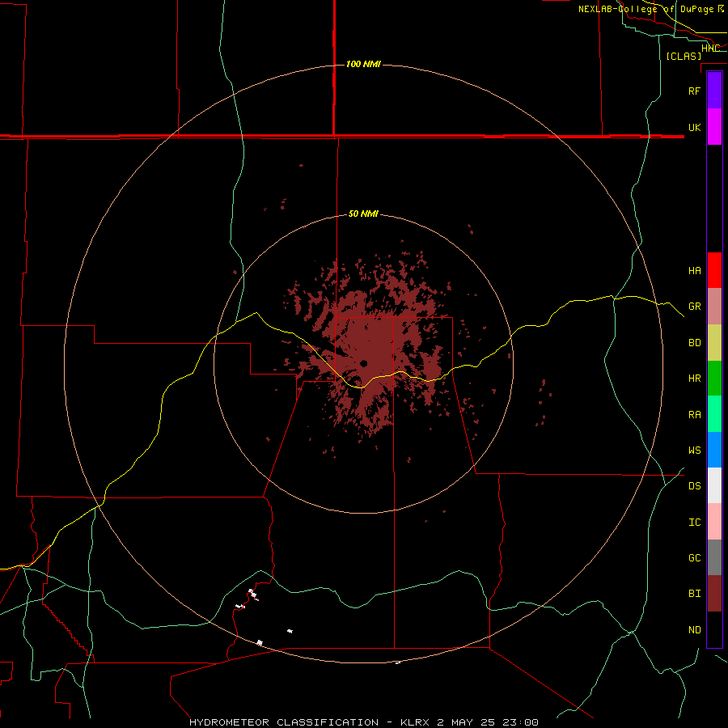Click the red HA color swatch
Viewport: 728px width, 728px height.
click(x=714, y=270)
